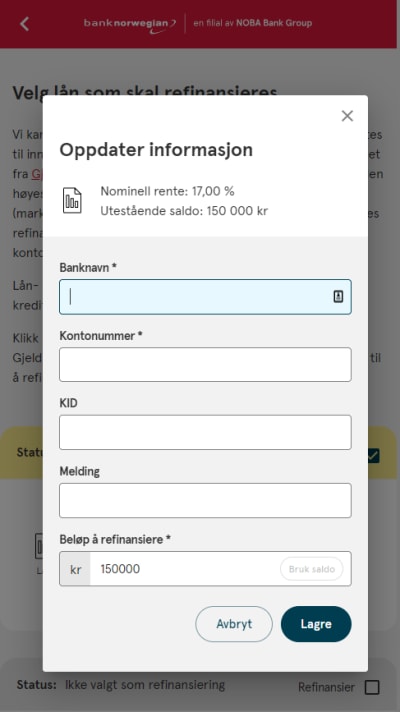The image size is (400, 712).
Task: Cancel with the Avbryt button
Action: 234,624
